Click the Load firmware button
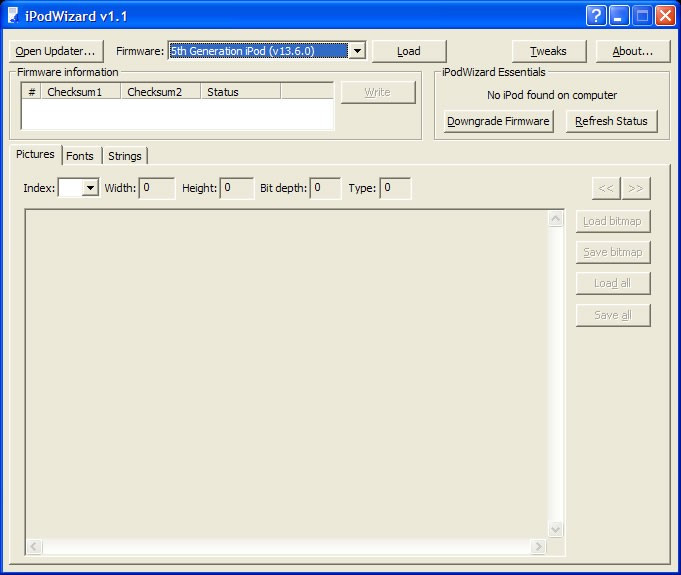Image resolution: width=681 pixels, height=575 pixels. (409, 51)
